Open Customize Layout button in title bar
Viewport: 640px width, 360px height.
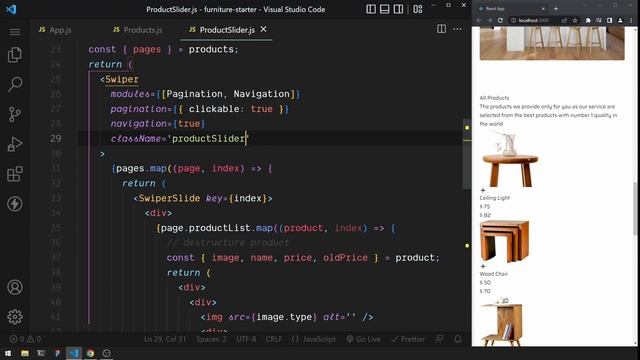[418, 9]
